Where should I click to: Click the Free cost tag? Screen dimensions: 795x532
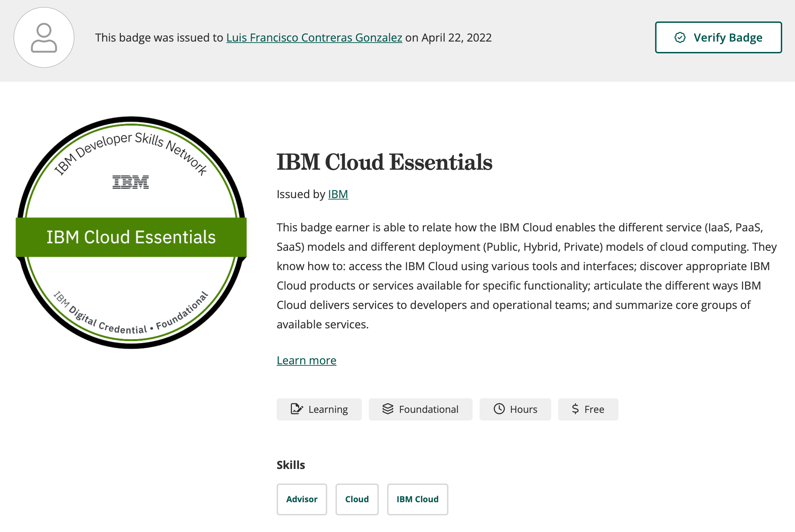(x=588, y=409)
